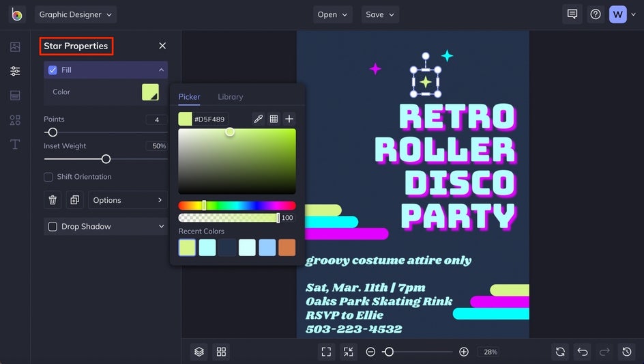Open the edit history clock icon
This screenshot has width=644, height=364.
click(x=627, y=352)
